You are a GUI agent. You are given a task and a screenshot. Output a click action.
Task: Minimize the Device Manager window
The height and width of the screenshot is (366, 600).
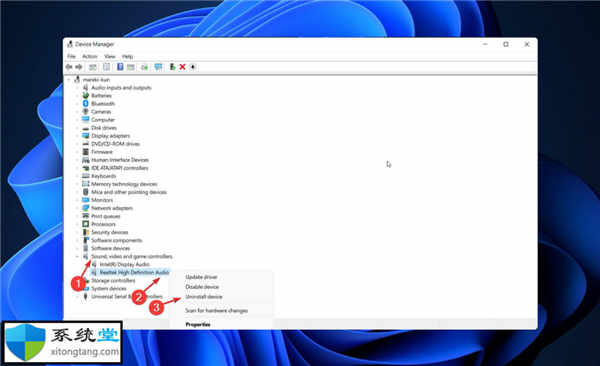point(485,44)
